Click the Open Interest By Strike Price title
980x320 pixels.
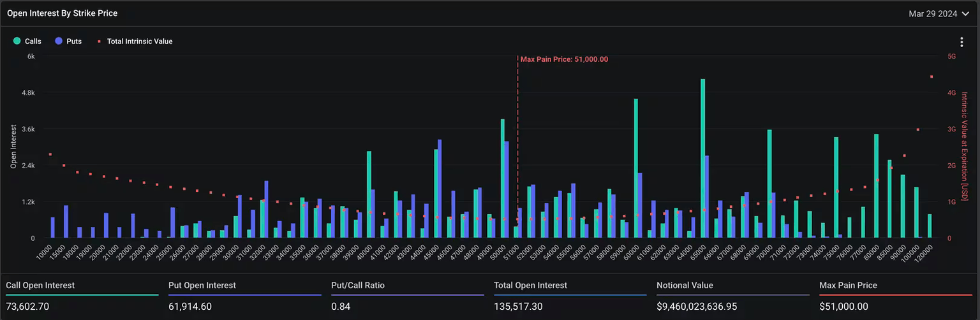click(x=62, y=13)
